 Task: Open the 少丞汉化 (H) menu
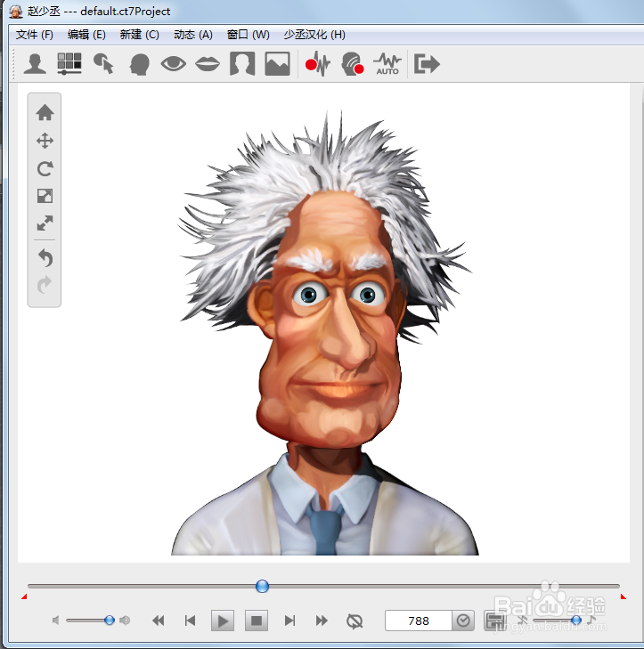[314, 35]
